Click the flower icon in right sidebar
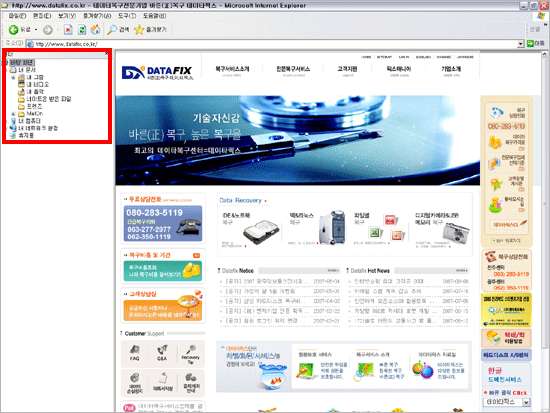Image resolution: width=550 pixels, height=413 pixels. 496,184
